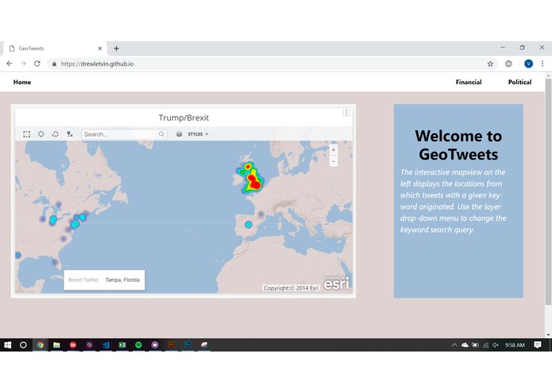552x392 pixels.
Task: Open Chrome profile avatar V
Action: 528,63
